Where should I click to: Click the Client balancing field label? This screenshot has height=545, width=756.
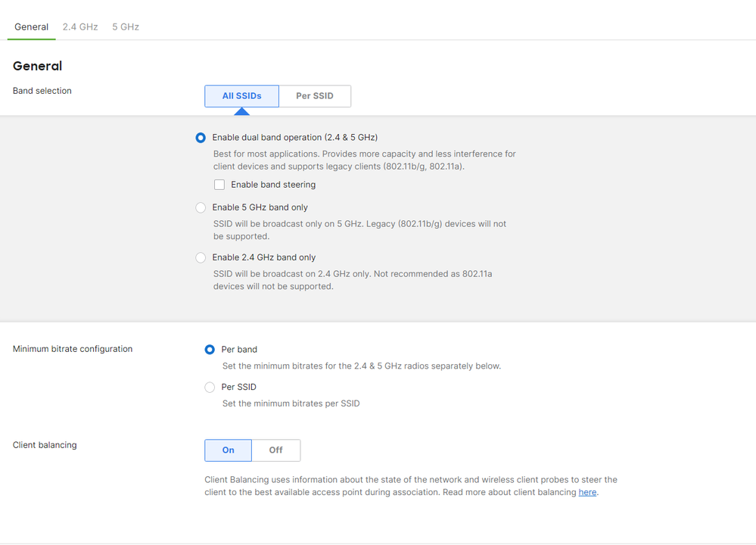point(45,445)
